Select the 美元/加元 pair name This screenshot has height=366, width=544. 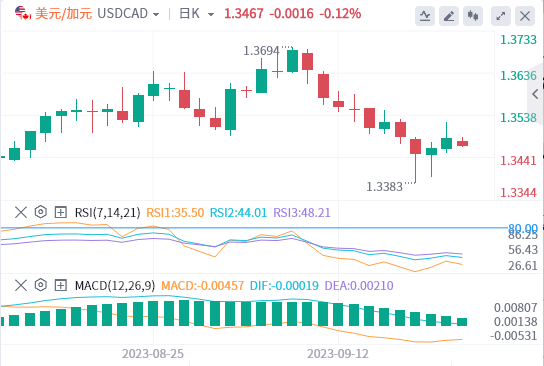point(63,14)
